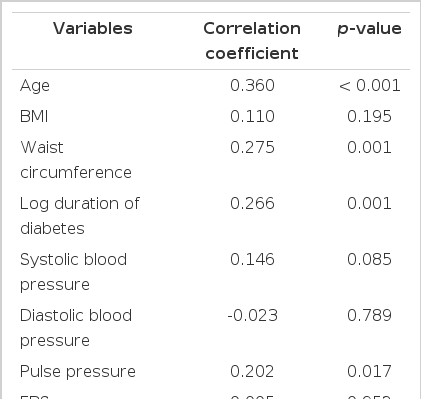The height and width of the screenshot is (399, 421).
Task: Select the Pulse pressure row label
Action: (x=78, y=372)
